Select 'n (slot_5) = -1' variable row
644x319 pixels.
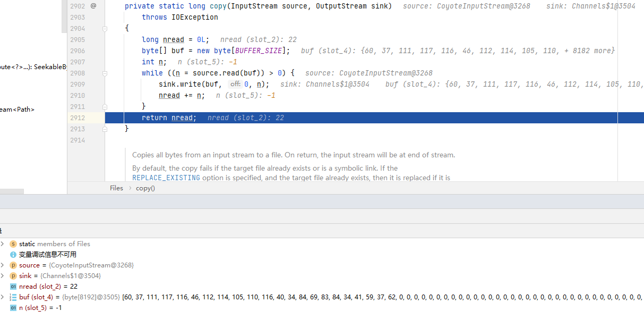click(x=322, y=307)
